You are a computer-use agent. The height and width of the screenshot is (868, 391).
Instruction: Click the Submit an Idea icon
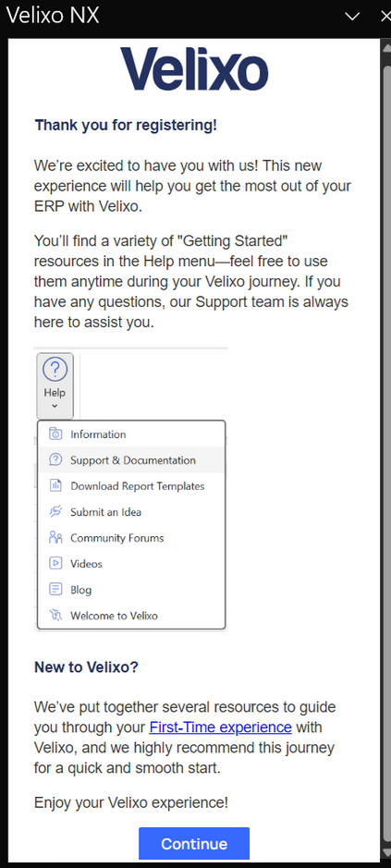[x=55, y=512]
